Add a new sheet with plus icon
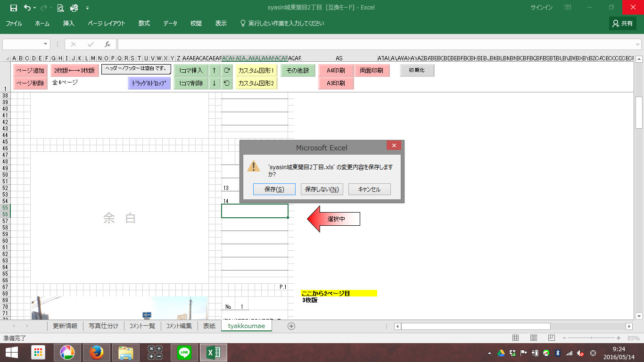The height and width of the screenshot is (362, 644). click(x=291, y=326)
